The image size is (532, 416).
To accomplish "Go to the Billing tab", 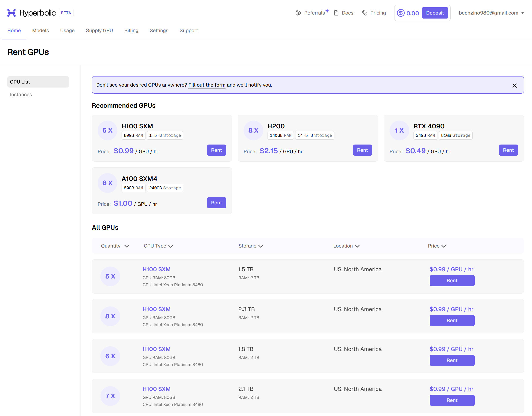I will click(131, 31).
